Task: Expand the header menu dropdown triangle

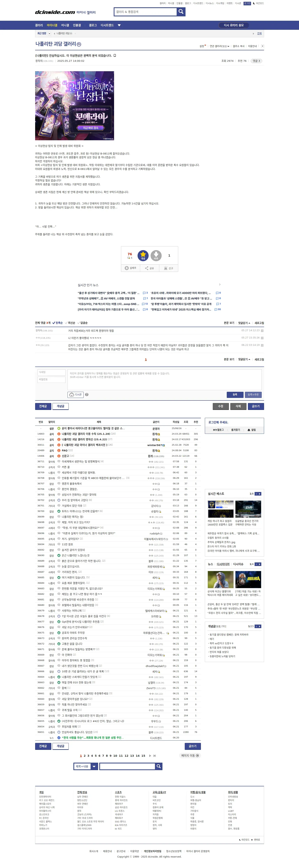Action: coord(119,25)
